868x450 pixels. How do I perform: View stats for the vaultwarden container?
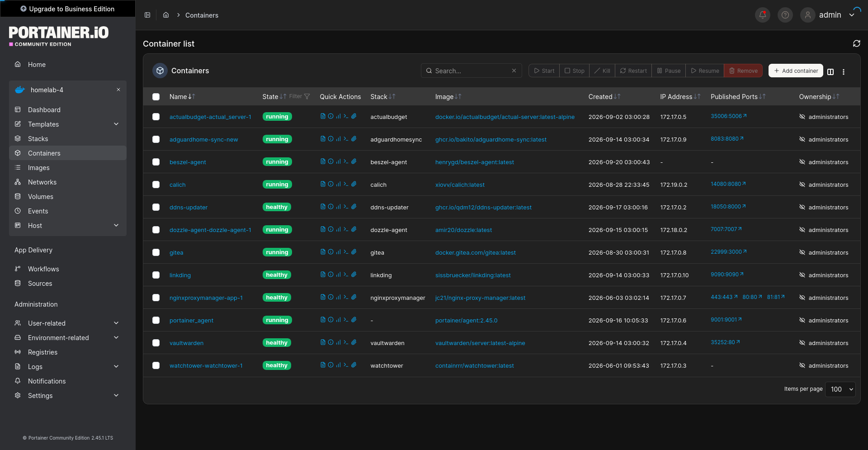338,342
